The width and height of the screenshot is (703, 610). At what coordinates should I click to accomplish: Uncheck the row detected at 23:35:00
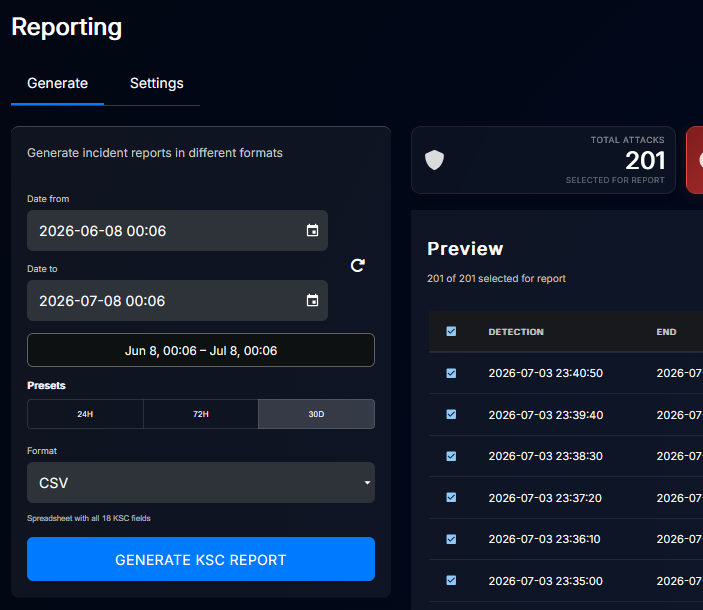click(451, 580)
